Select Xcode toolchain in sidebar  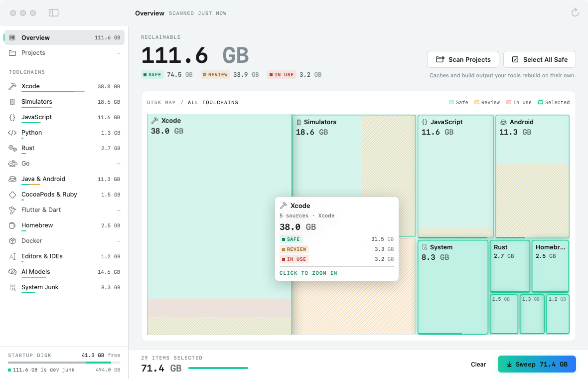tap(64, 86)
